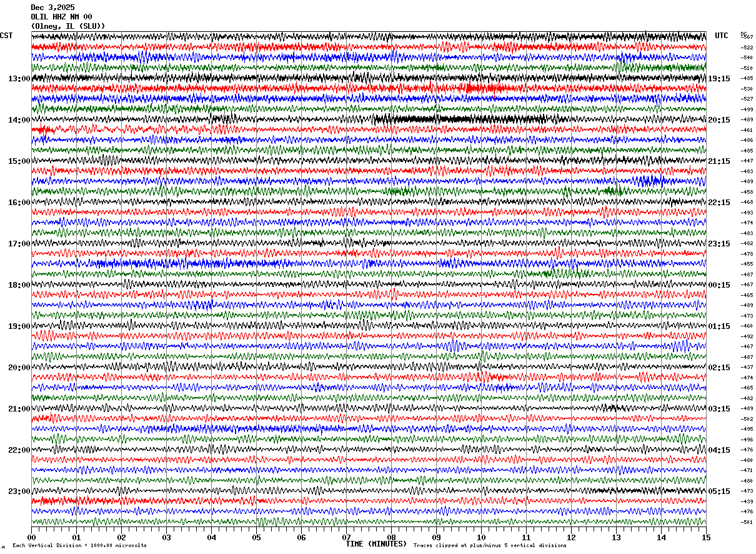Click minute axis tick label '07'
756x554 pixels.
tap(346, 537)
